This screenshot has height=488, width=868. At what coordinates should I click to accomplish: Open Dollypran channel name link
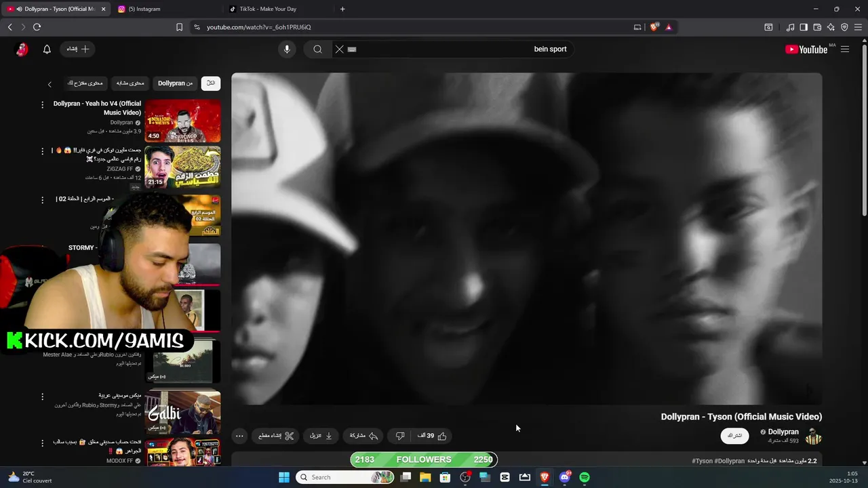[x=783, y=432]
